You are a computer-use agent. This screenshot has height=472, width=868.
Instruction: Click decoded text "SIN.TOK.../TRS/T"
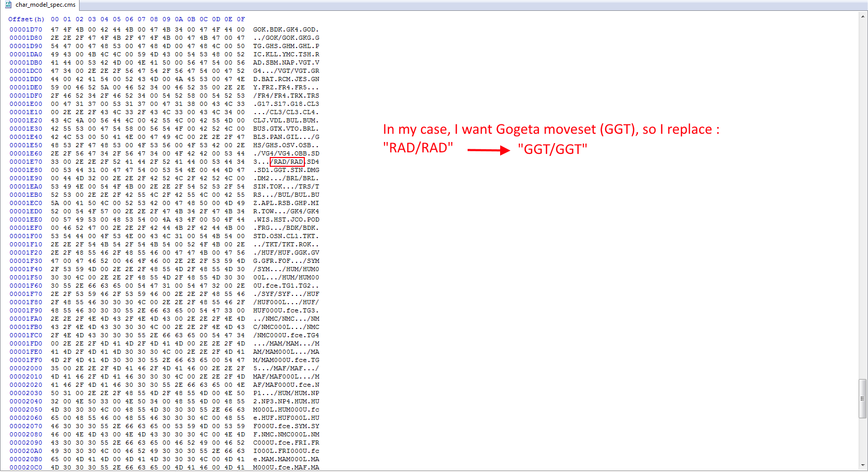coord(286,186)
